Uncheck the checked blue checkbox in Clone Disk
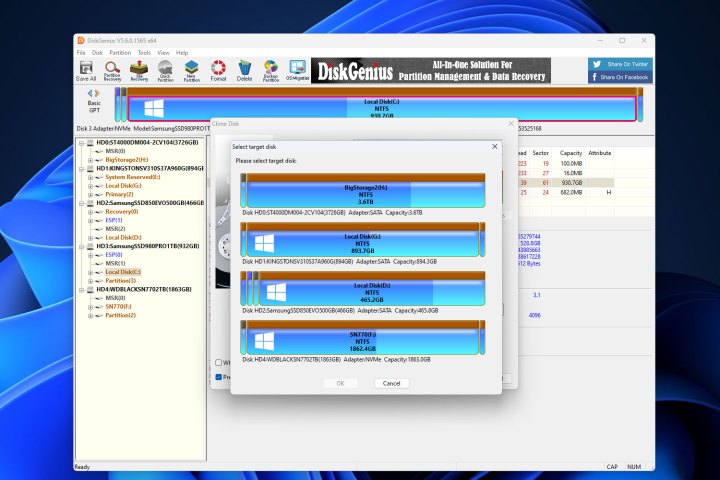This screenshot has width=720, height=480. [219, 377]
